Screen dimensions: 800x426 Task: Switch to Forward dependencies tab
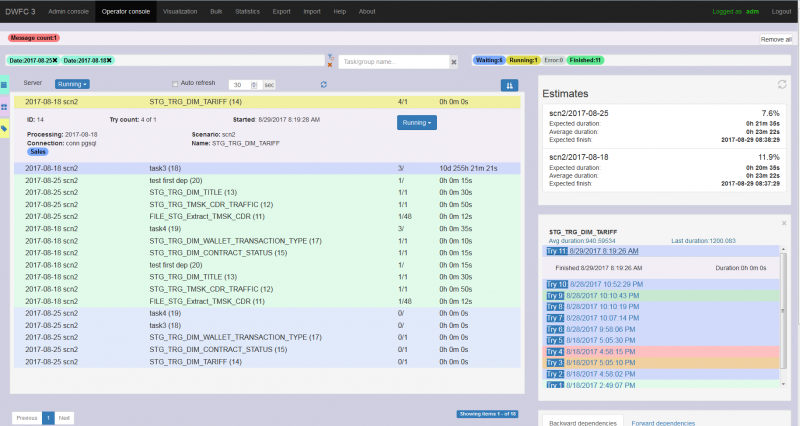(663, 422)
